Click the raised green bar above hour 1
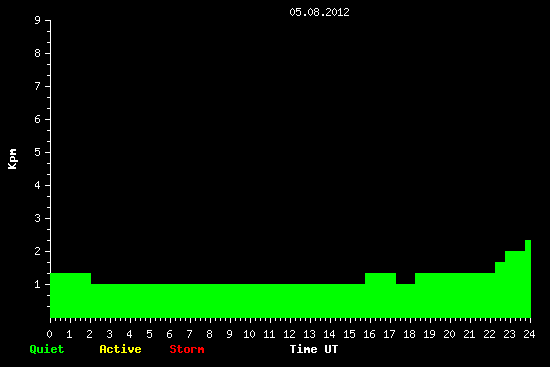 pos(71,295)
